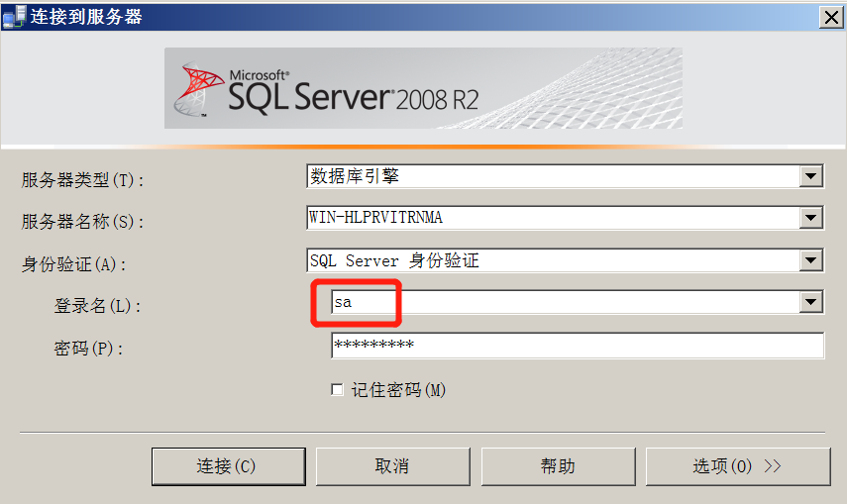
Task: Click the 服务器名称(S) label
Action: tap(82, 222)
